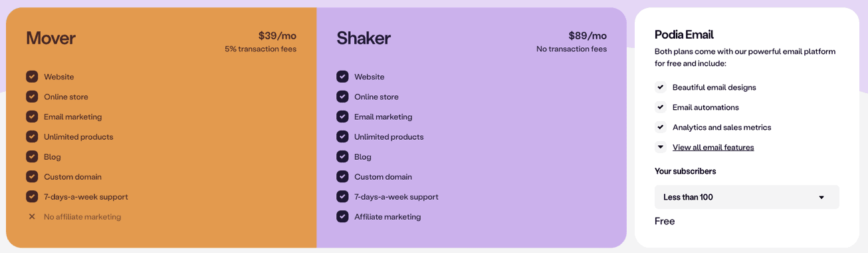Click the Mover Custom domain checkmark icon
The image size is (868, 253).
tap(32, 176)
